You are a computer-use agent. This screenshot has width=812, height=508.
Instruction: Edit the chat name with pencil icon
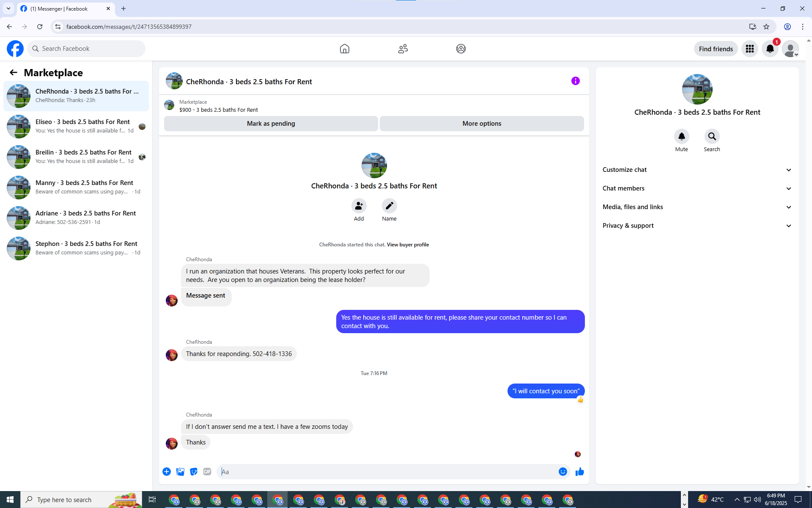click(390, 206)
